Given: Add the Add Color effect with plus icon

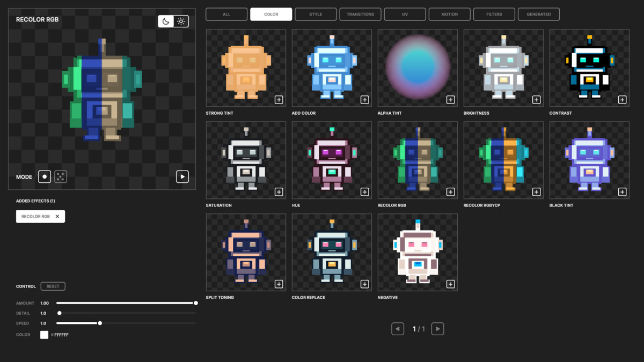Looking at the screenshot, I should (364, 100).
